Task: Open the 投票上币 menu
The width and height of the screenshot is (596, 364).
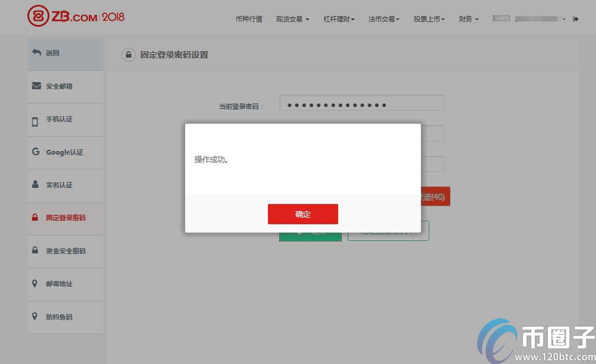Action: [x=429, y=19]
